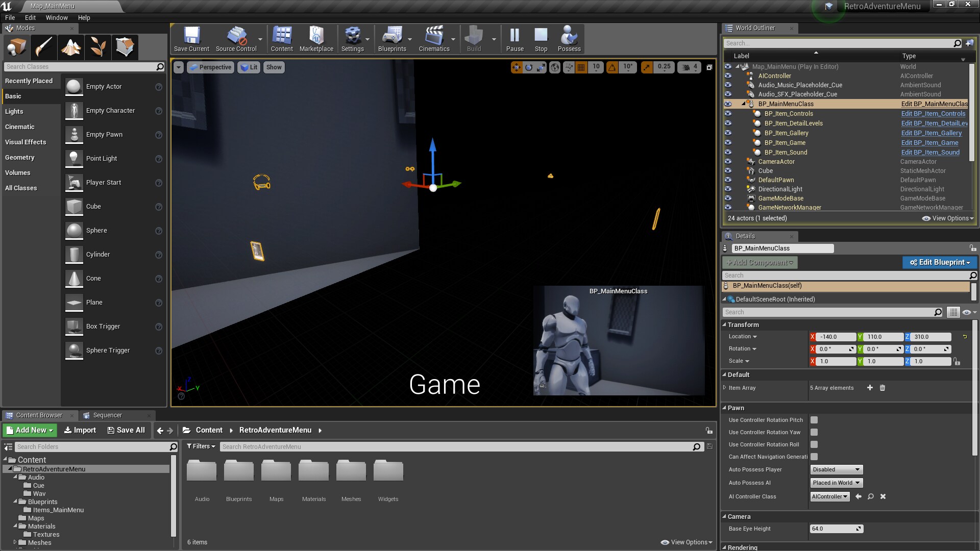Image resolution: width=980 pixels, height=551 pixels.
Task: Click the Cinematics clapperboard icon
Action: click(433, 36)
